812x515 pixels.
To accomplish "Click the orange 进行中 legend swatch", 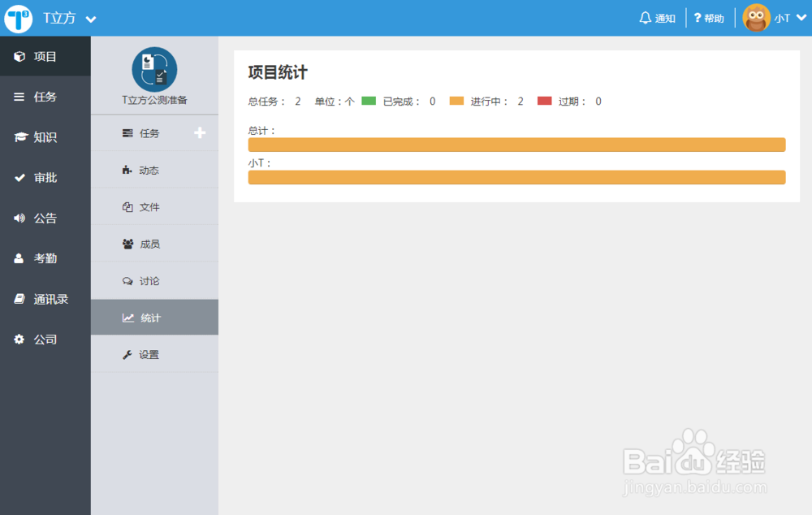I will 456,101.
